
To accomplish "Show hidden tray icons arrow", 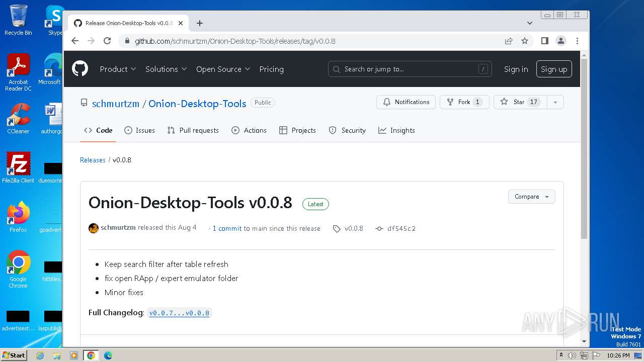I will (561, 355).
